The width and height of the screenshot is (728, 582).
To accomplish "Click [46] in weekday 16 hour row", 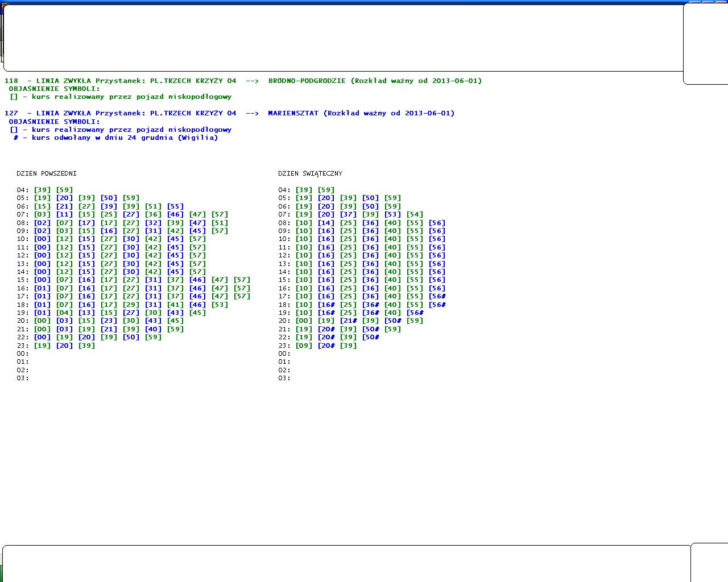I will [x=198, y=288].
